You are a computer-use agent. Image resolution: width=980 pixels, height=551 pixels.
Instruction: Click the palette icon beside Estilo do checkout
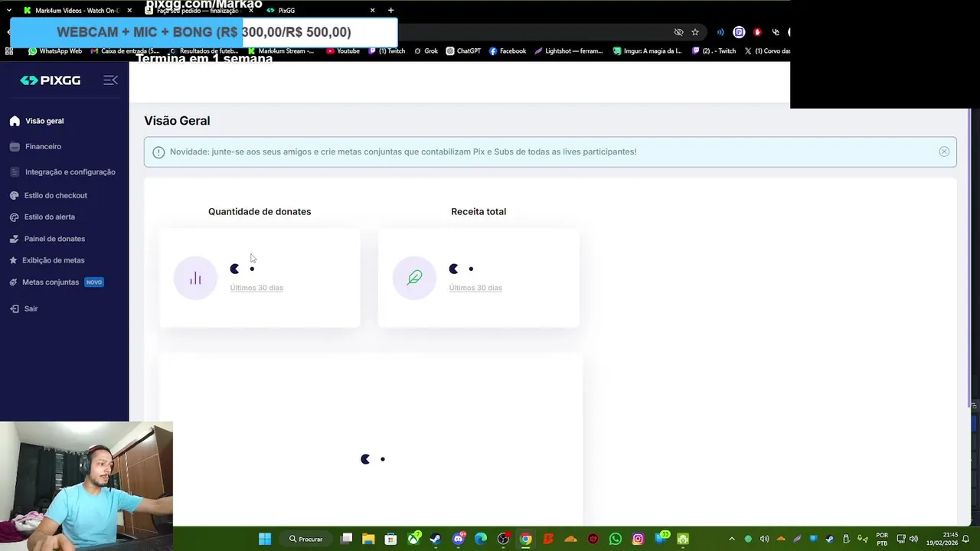[x=14, y=196]
